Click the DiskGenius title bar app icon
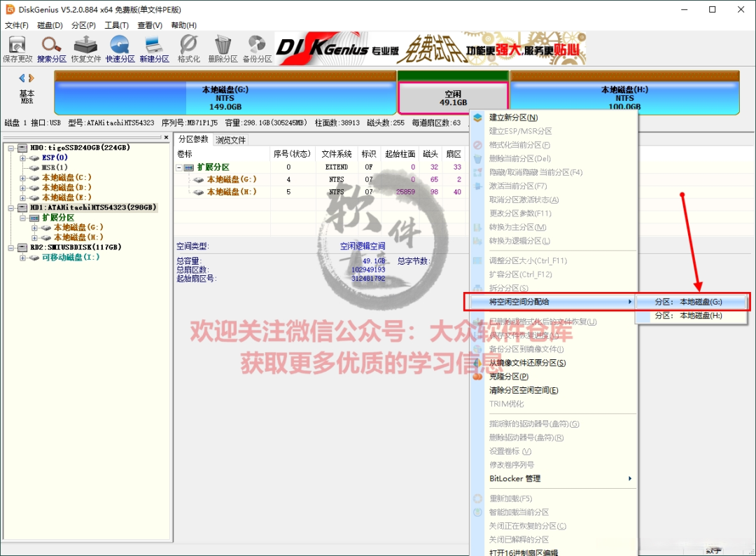Image resolution: width=756 pixels, height=556 pixels. pyautogui.click(x=10, y=9)
